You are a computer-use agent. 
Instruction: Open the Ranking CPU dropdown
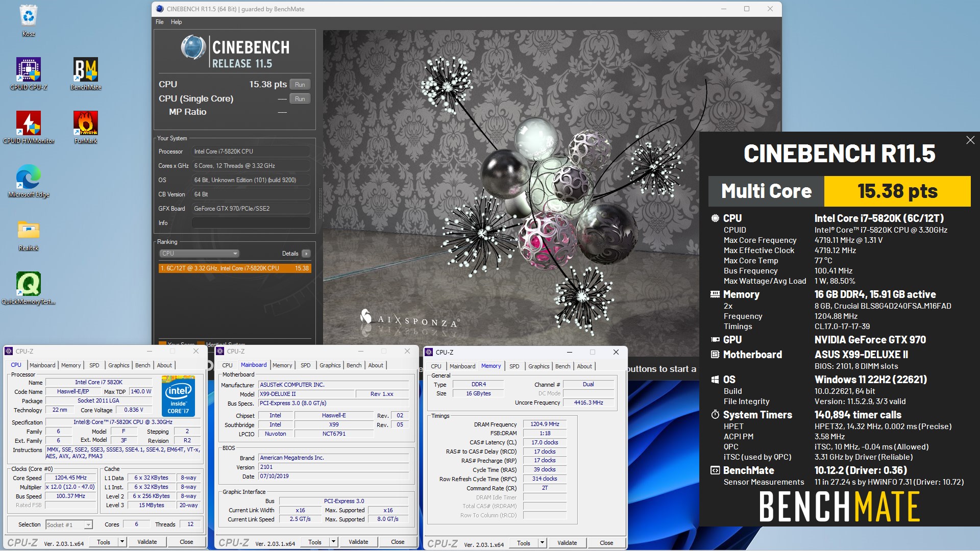(x=199, y=254)
